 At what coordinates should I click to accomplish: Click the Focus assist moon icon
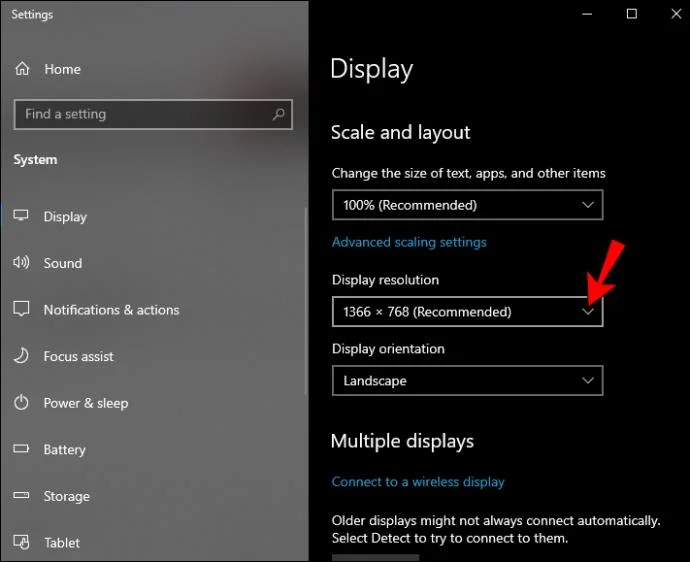tap(21, 356)
